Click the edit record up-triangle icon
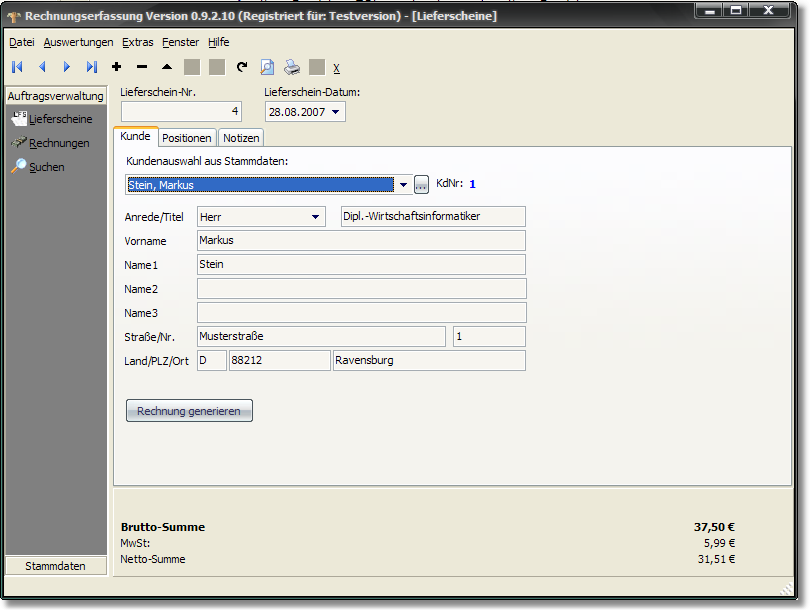Screen dimensions: 810x612 [167, 67]
